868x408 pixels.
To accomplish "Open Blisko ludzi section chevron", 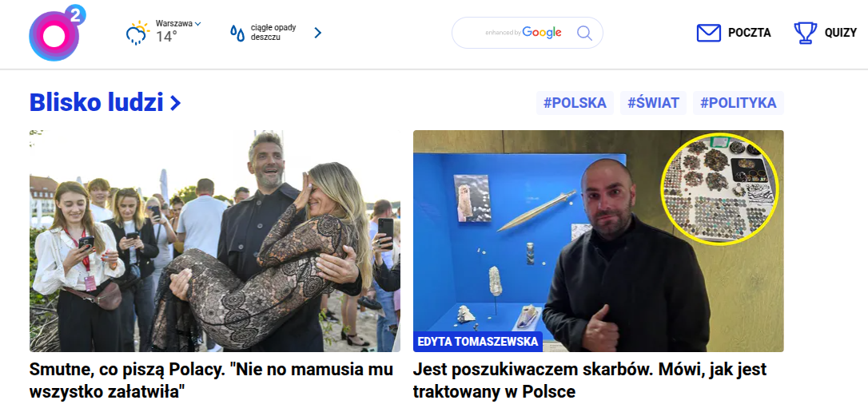I will coord(176,103).
